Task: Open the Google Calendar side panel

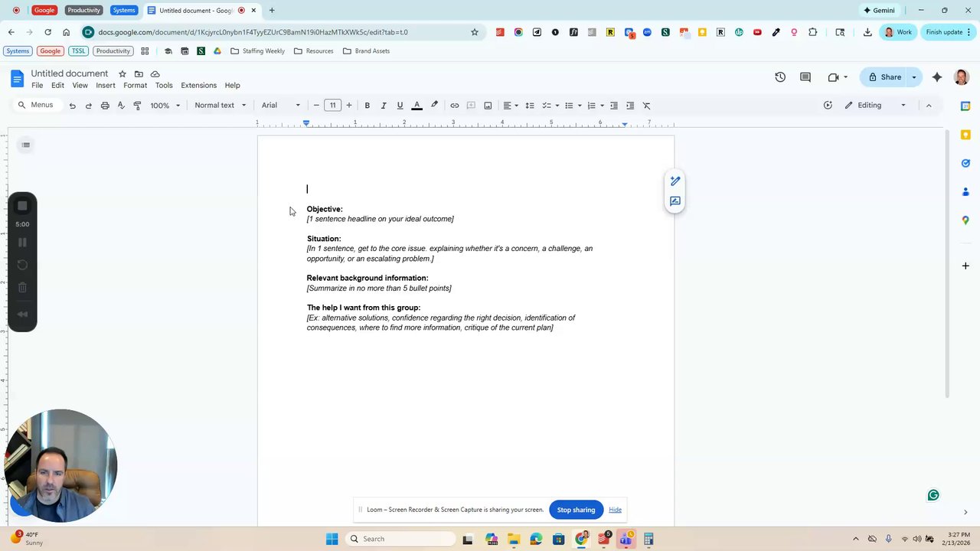Action: coord(965,106)
